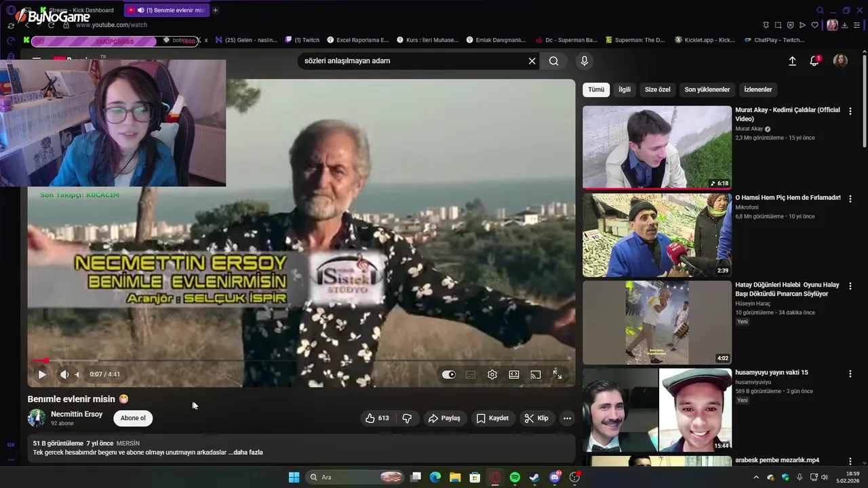Click the search magnifier button
Viewport: 868px width, 488px height.
(x=554, y=61)
